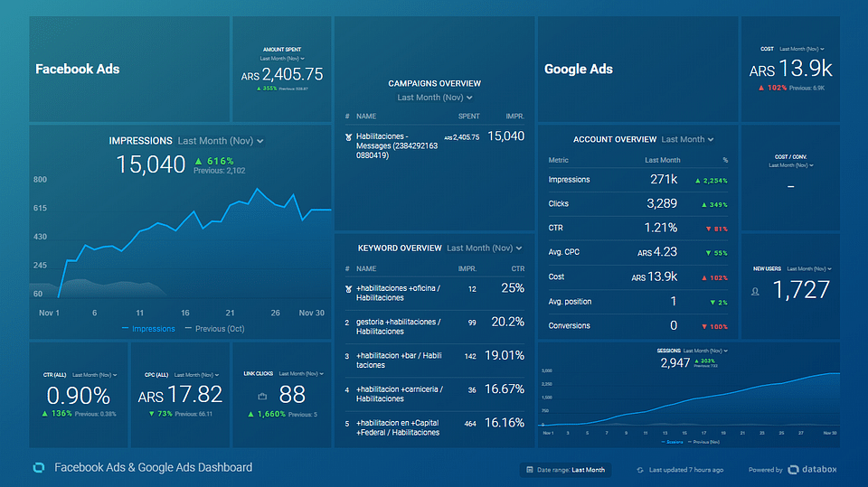Click the 15,040 impressions total value
This screenshot has width=868, height=487.
tap(151, 164)
